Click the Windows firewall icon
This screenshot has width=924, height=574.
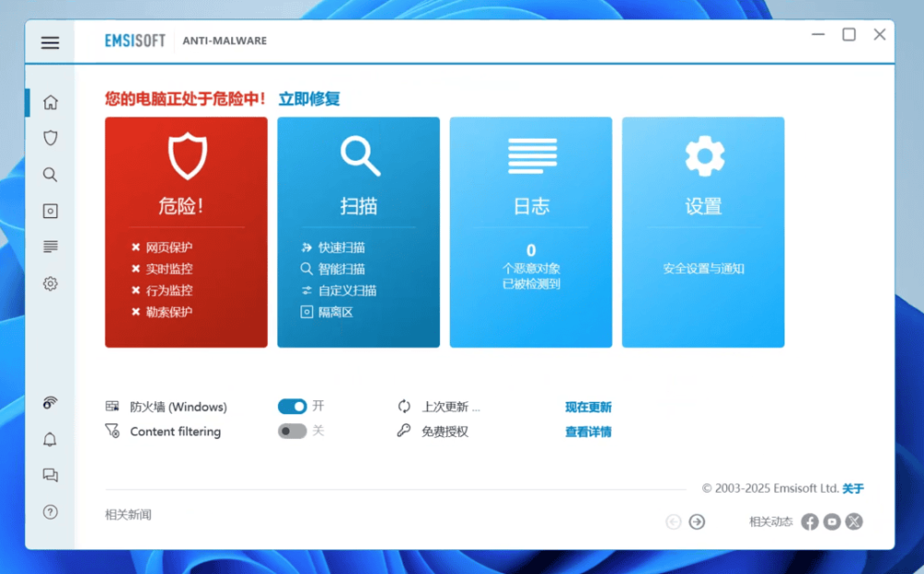(113, 406)
